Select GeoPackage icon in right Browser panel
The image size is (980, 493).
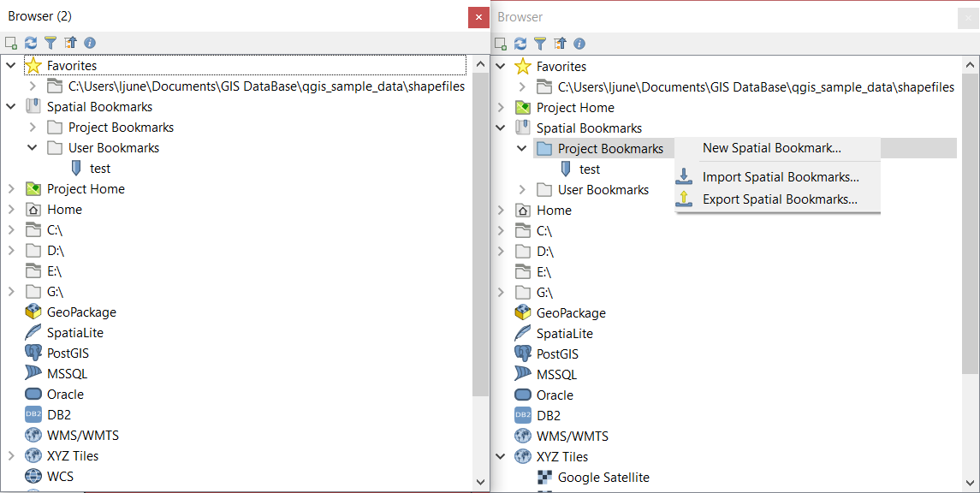(523, 313)
